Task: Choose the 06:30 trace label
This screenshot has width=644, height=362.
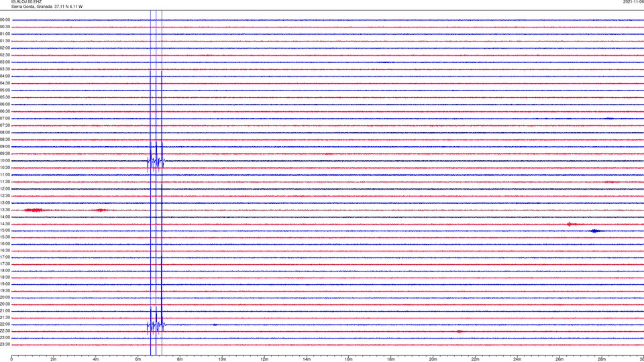Action: tap(5, 111)
